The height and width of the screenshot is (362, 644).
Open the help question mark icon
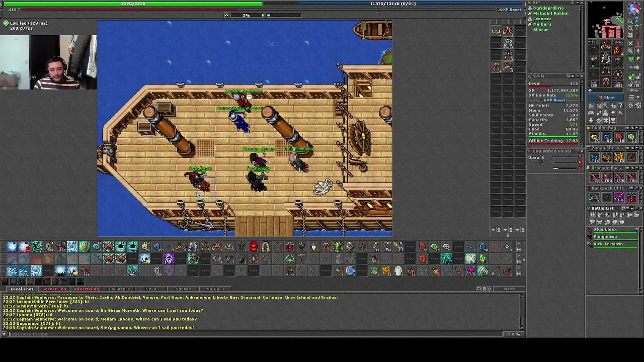pos(620,105)
